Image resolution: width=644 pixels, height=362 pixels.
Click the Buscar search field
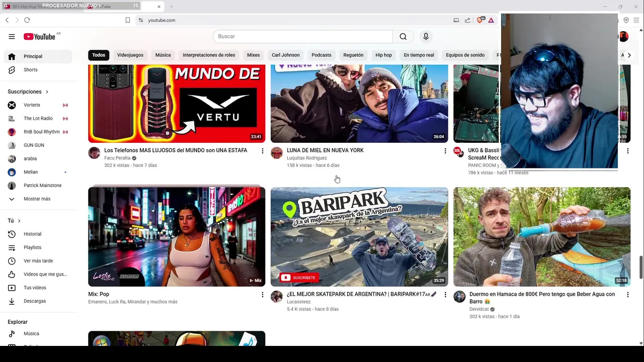(303, 36)
